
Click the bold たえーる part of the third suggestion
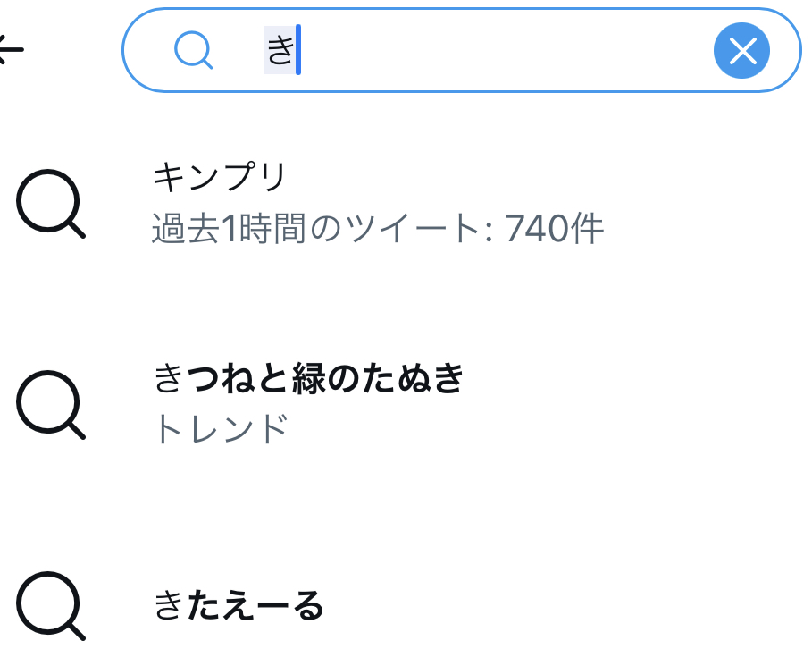tap(255, 606)
